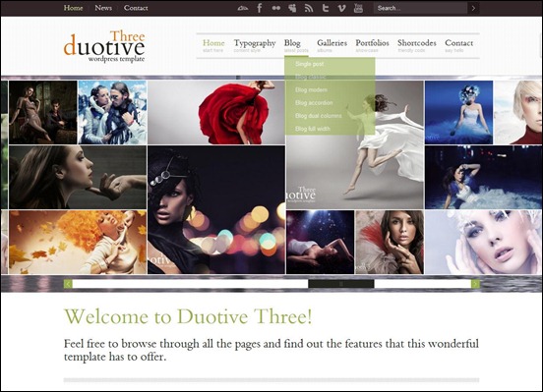Viewport: 543px width, 392px height.
Task: Open Contact link in top dark bar
Action: tap(136, 8)
